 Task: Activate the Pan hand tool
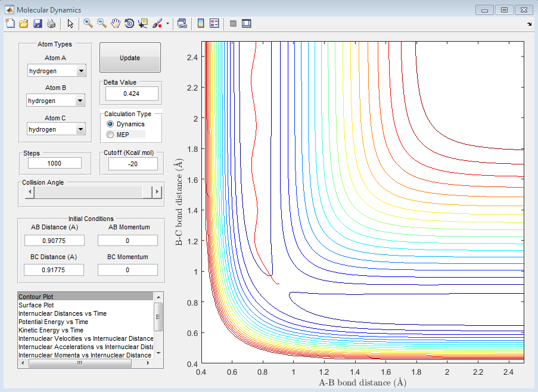pyautogui.click(x=116, y=23)
